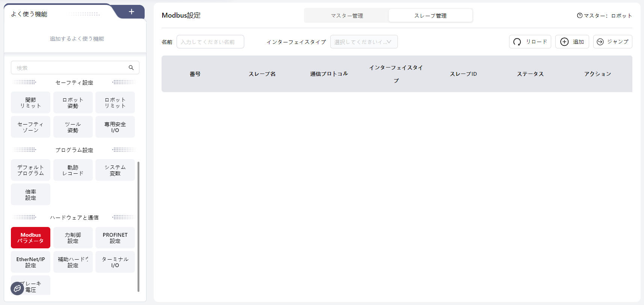Open Modbus パラメータ settings
644x305 pixels.
[30, 237]
